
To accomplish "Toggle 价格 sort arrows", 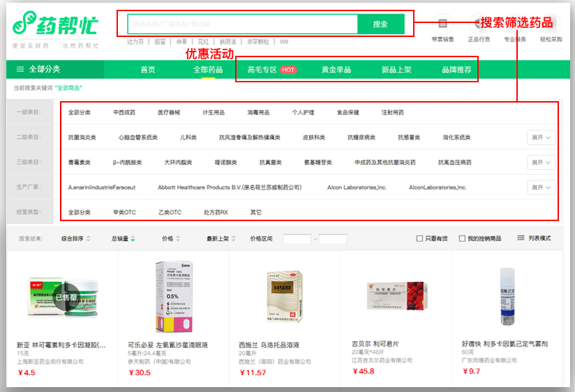I will pos(178,239).
